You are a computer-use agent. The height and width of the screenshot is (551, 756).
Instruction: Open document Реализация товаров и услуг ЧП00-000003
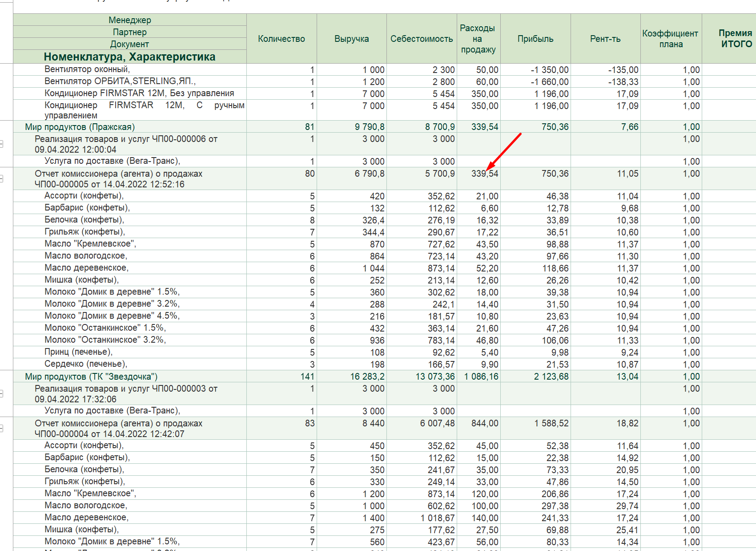click(126, 394)
